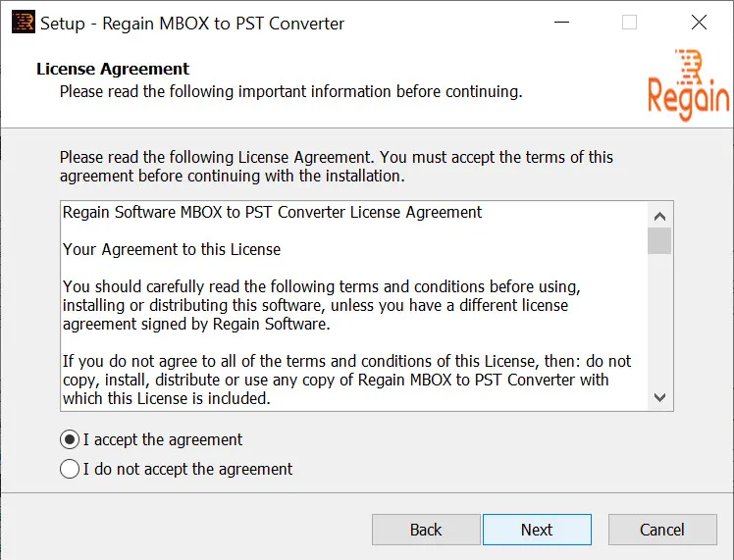
Task: Click inside the license agreement text box
Action: (354, 306)
